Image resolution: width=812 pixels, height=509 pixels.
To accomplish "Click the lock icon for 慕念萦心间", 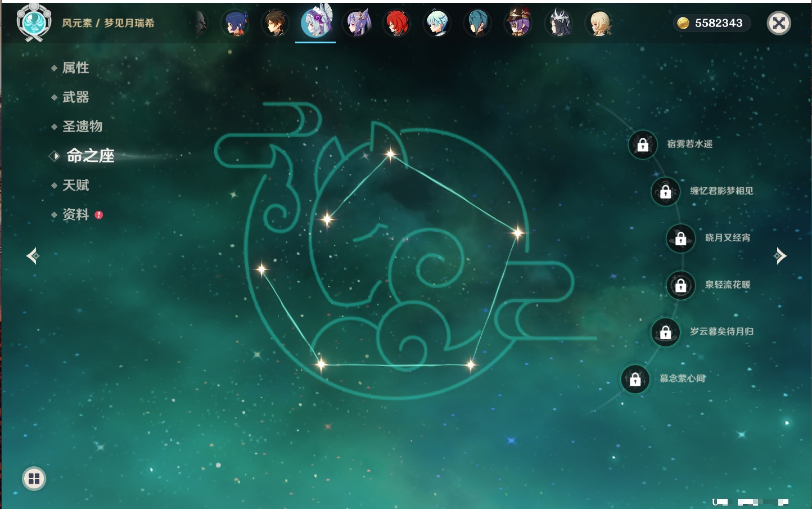I will 635,379.
